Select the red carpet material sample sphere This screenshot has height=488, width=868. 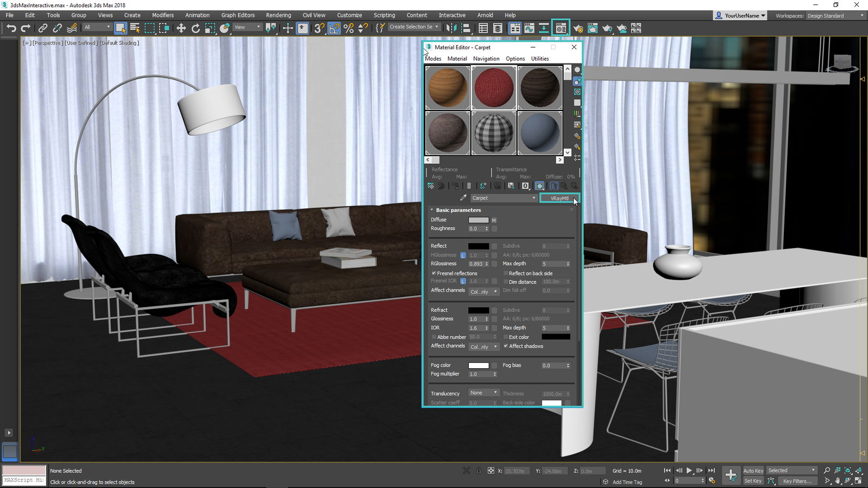point(494,87)
